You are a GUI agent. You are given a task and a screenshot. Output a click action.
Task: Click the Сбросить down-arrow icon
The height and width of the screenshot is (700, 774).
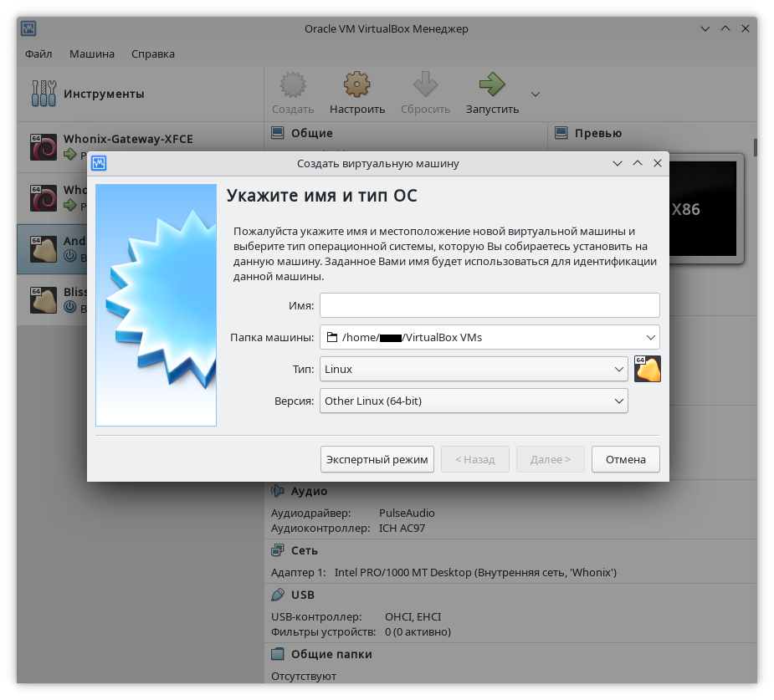[x=425, y=84]
